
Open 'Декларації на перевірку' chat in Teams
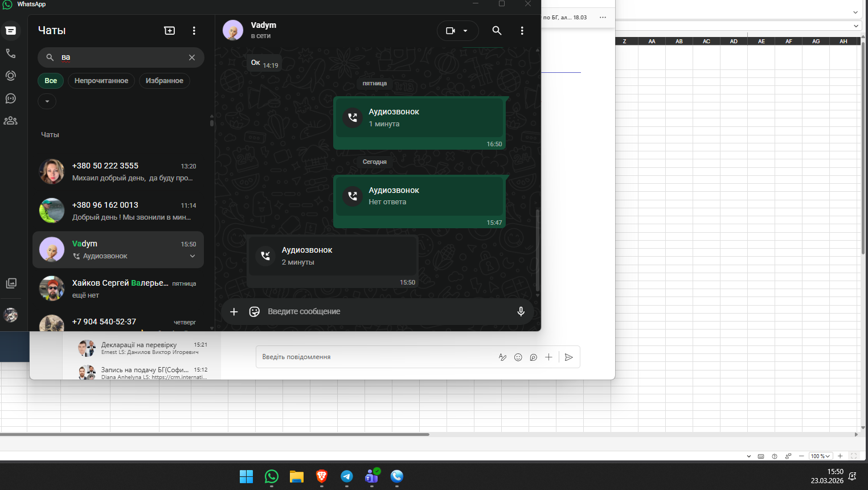pyautogui.click(x=142, y=348)
